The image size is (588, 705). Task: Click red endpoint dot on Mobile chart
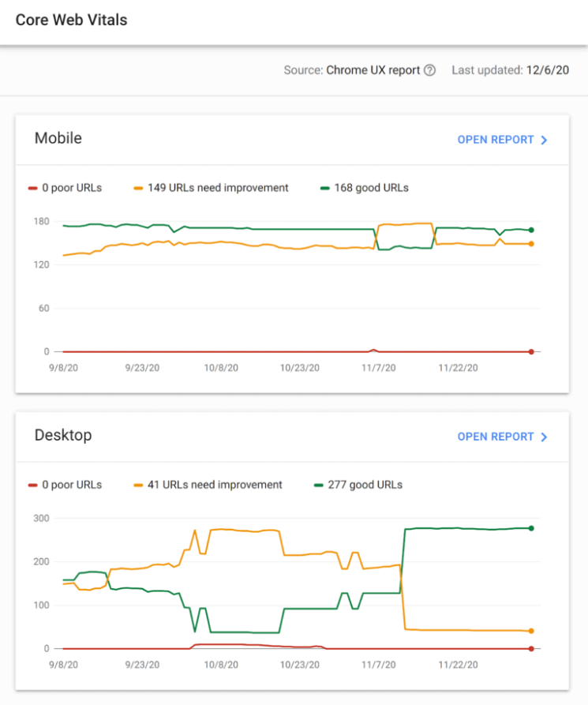[531, 351]
